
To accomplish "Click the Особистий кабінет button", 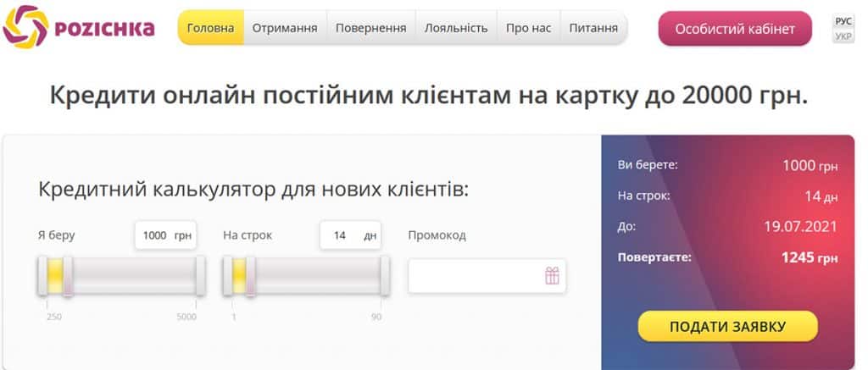I will click(734, 29).
